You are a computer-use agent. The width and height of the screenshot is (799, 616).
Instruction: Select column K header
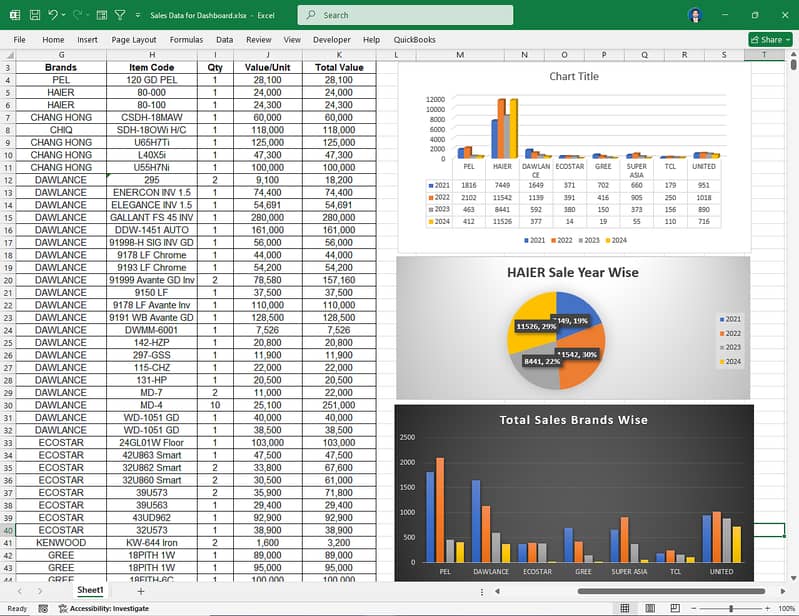point(339,55)
